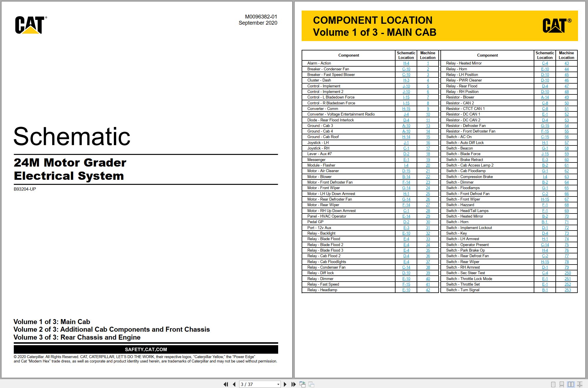
Task: Select the facing two-page layout
Action: pos(571,384)
